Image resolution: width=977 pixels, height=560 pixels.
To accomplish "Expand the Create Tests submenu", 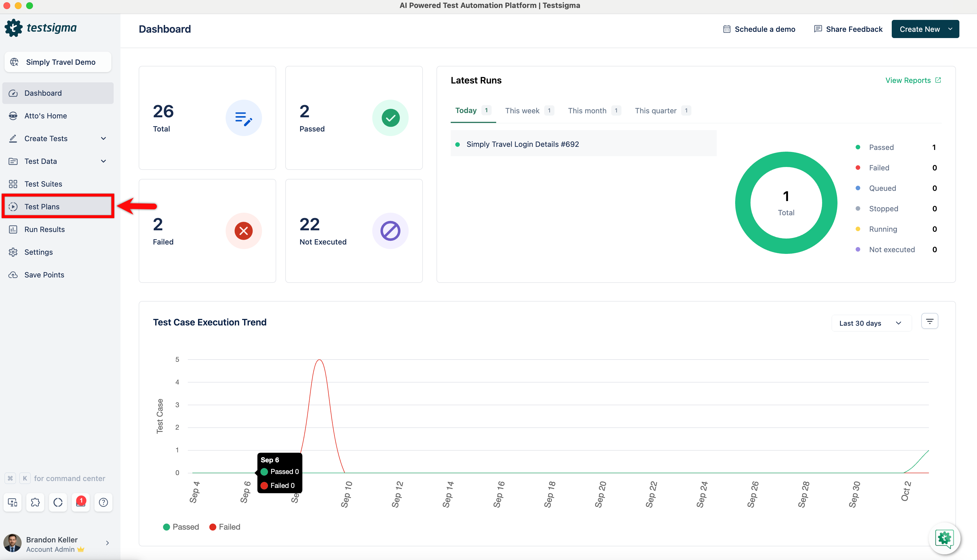I will (103, 139).
